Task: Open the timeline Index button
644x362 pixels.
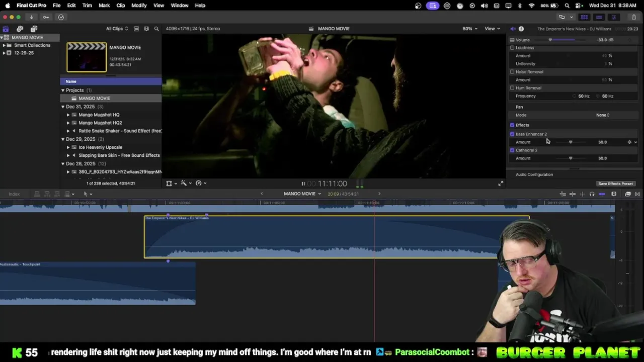Action: tap(14, 194)
